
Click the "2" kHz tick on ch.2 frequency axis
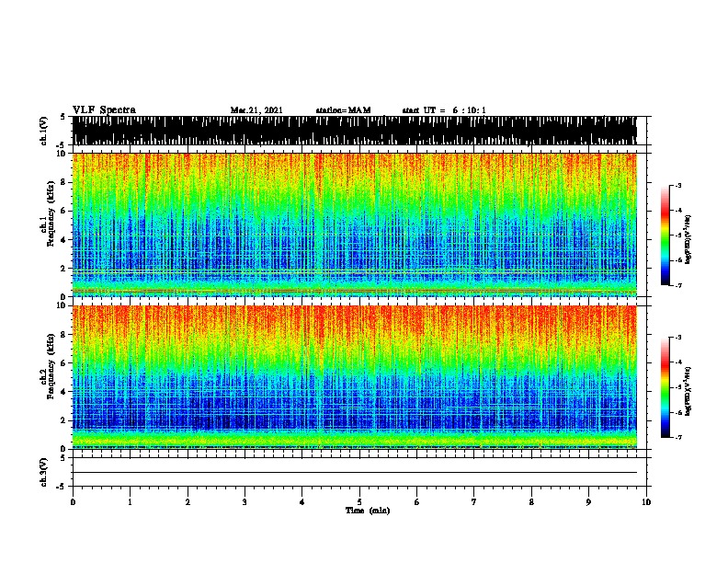click(64, 420)
